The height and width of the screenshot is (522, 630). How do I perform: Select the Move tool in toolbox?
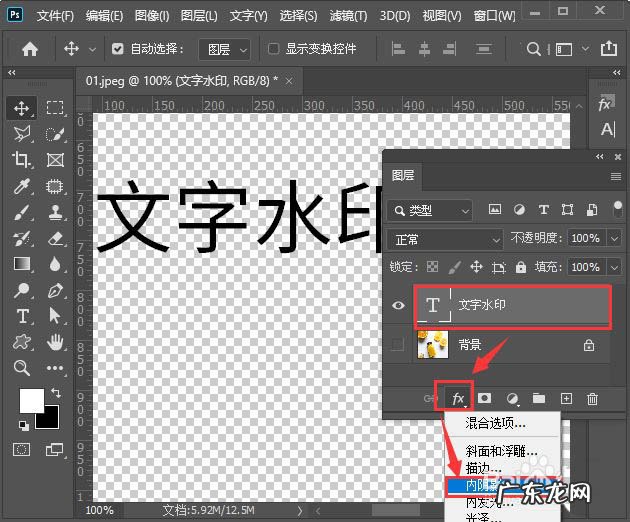pos(21,108)
